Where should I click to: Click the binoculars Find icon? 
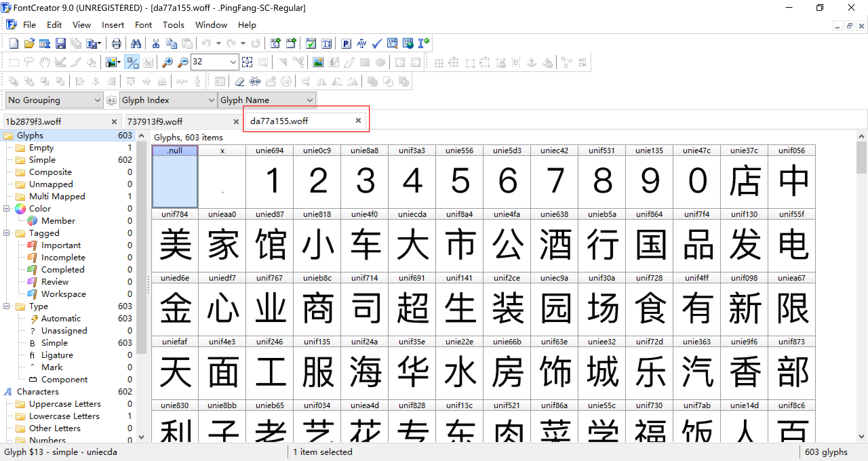(136, 43)
